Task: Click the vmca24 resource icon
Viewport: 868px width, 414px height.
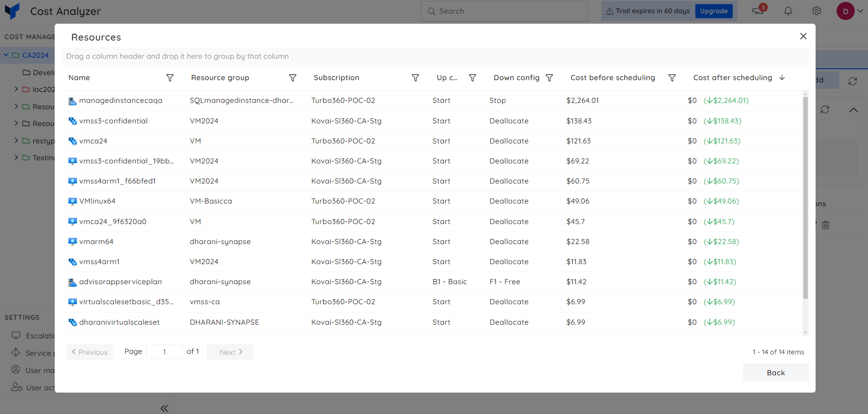Action: point(72,141)
